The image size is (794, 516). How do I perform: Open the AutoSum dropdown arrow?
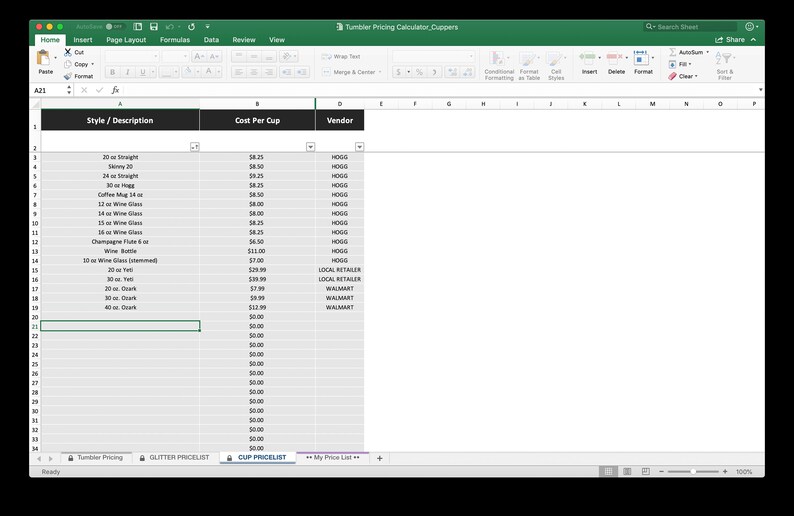point(707,52)
